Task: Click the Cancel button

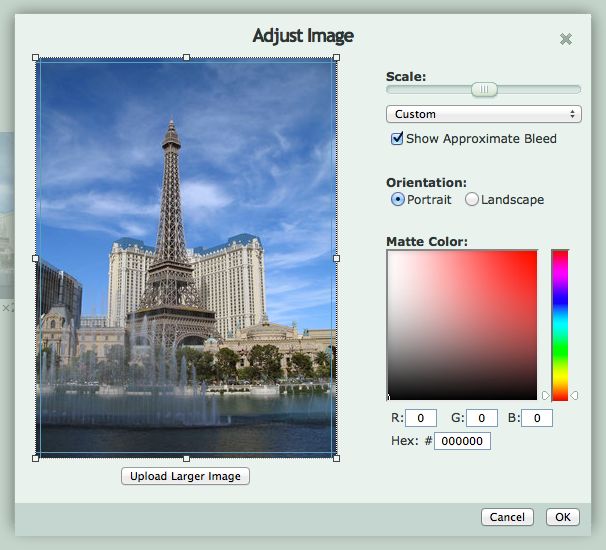Action: [507, 517]
